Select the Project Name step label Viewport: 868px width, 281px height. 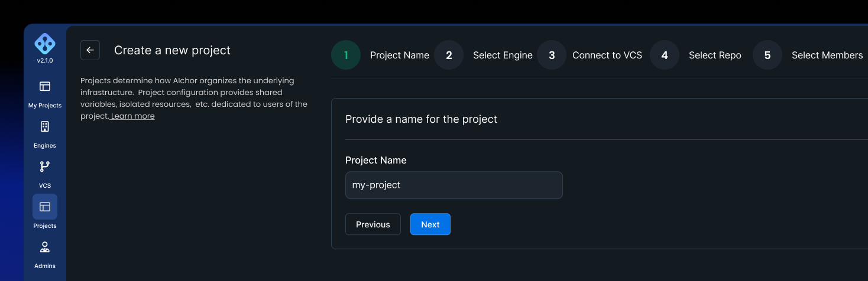coord(400,55)
